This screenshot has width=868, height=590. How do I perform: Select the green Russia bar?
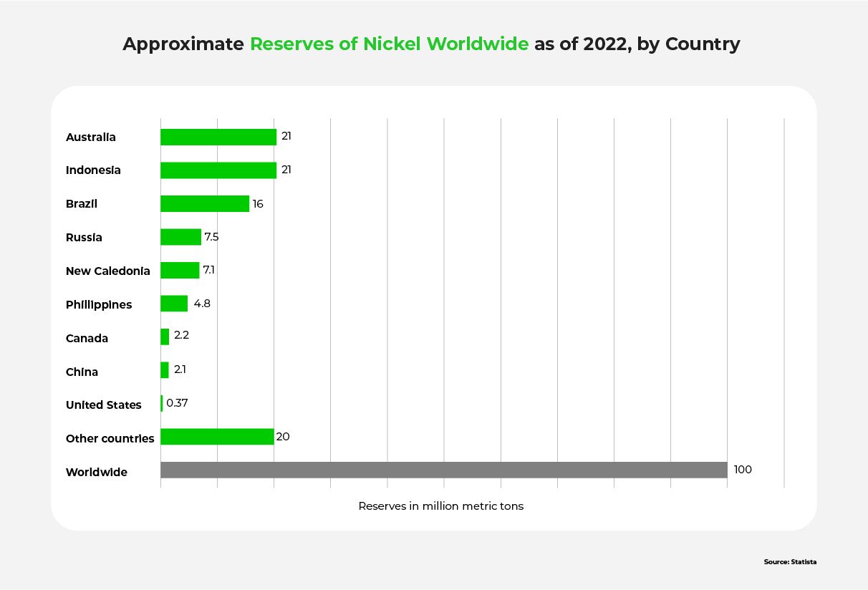pos(180,237)
